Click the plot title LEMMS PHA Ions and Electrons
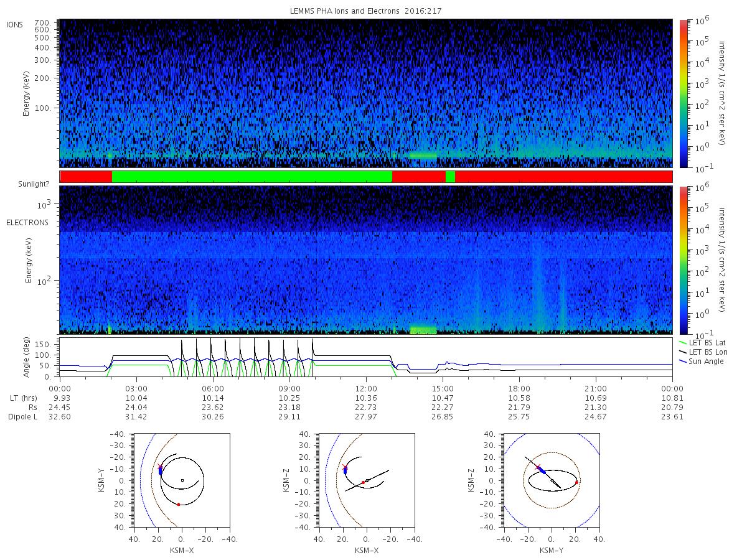The width and height of the screenshot is (747, 560). [347, 11]
